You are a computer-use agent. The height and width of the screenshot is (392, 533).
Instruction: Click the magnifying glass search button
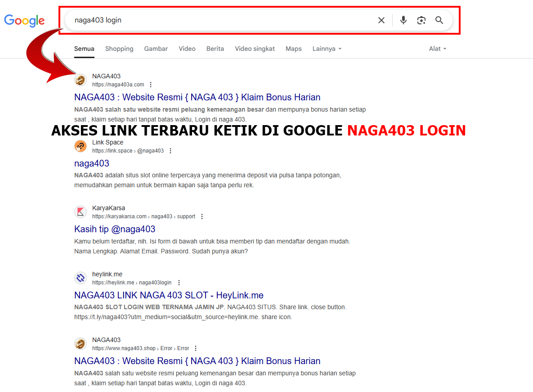(439, 20)
